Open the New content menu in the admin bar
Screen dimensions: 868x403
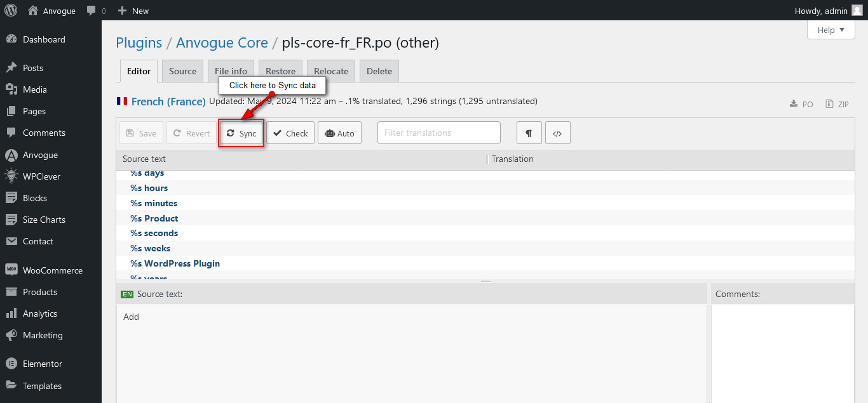pos(133,11)
